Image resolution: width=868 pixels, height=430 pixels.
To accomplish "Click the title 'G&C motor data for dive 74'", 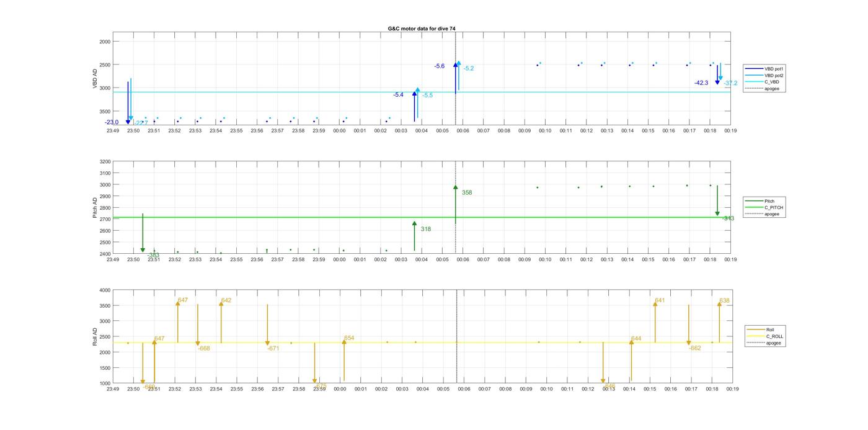I will (x=421, y=29).
